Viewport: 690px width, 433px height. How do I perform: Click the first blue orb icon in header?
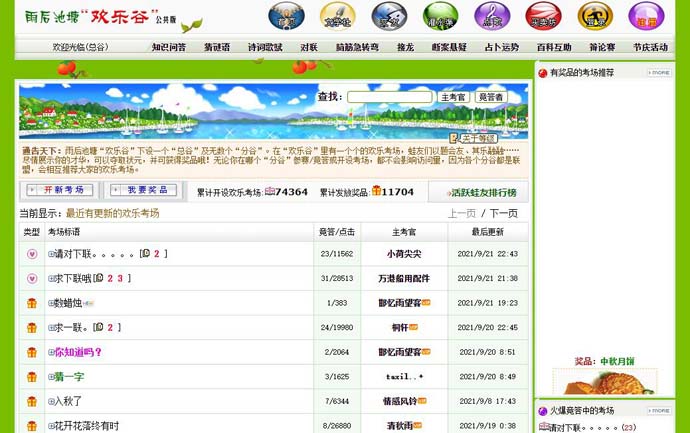click(x=286, y=17)
